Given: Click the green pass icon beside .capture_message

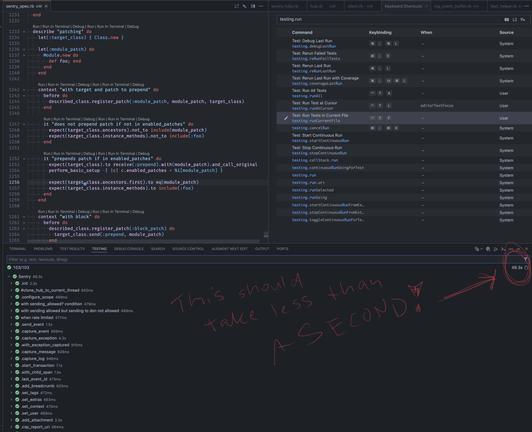Looking at the screenshot, I should click(17, 352).
